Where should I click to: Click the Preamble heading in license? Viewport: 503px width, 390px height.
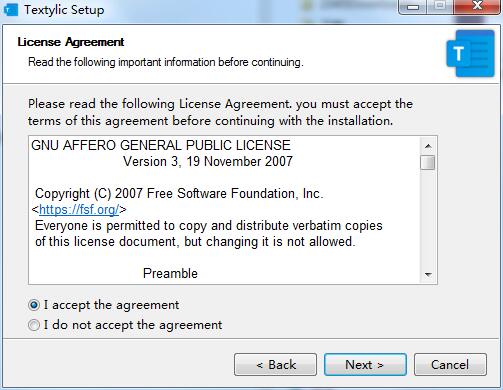pyautogui.click(x=170, y=274)
